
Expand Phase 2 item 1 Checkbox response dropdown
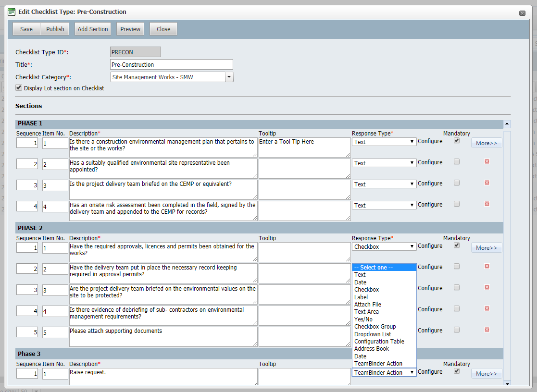[x=384, y=246]
